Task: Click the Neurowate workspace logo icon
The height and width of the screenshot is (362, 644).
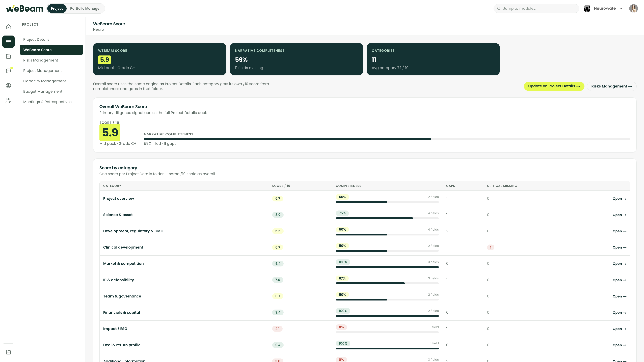Action: pyautogui.click(x=587, y=9)
